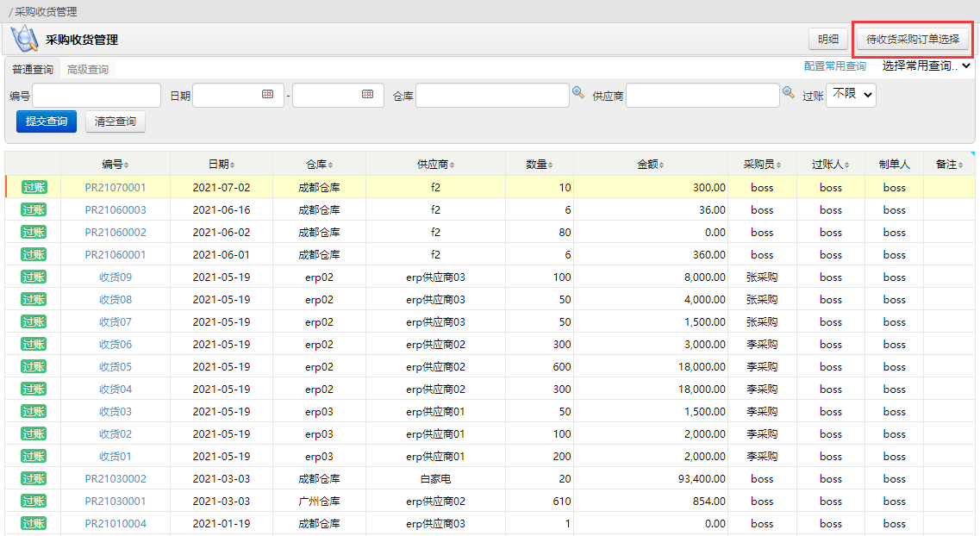This screenshot has height=536, width=980.
Task: Click the sort arrows on the 编号 column header
Action: [126, 165]
